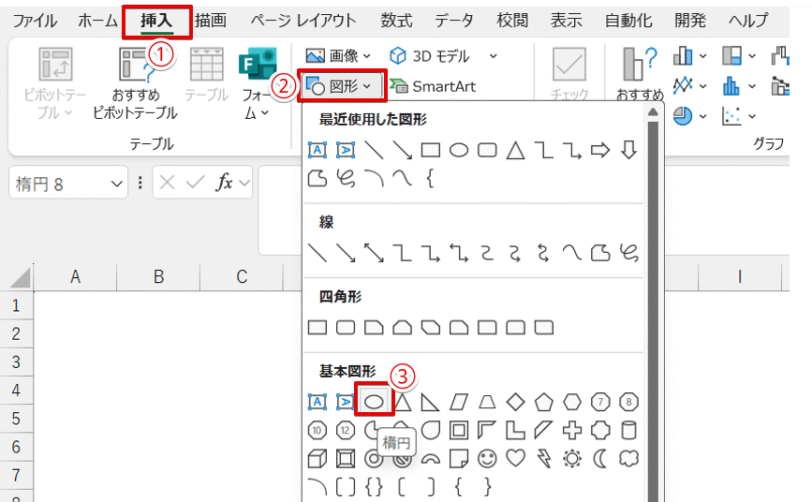Insert the diamond shape
The width and height of the screenshot is (812, 502).
pos(515,402)
